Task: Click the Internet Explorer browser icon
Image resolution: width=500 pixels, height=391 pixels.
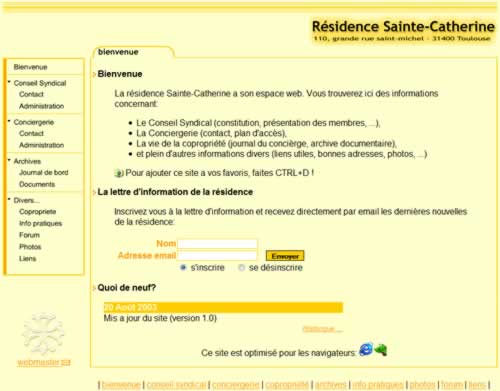Action: 366,349
